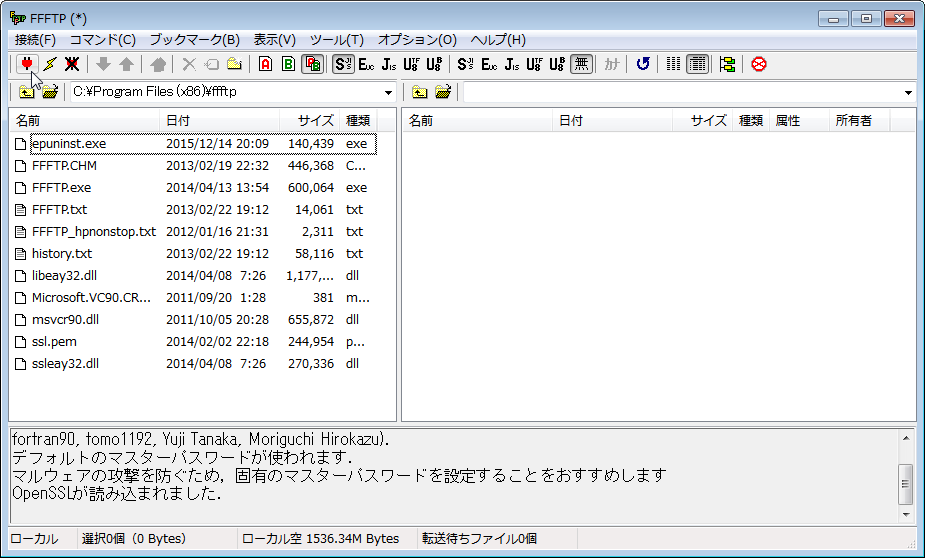This screenshot has width=925, height=558.
Task: Sort local files by 日付 column header
Action: pyautogui.click(x=219, y=120)
